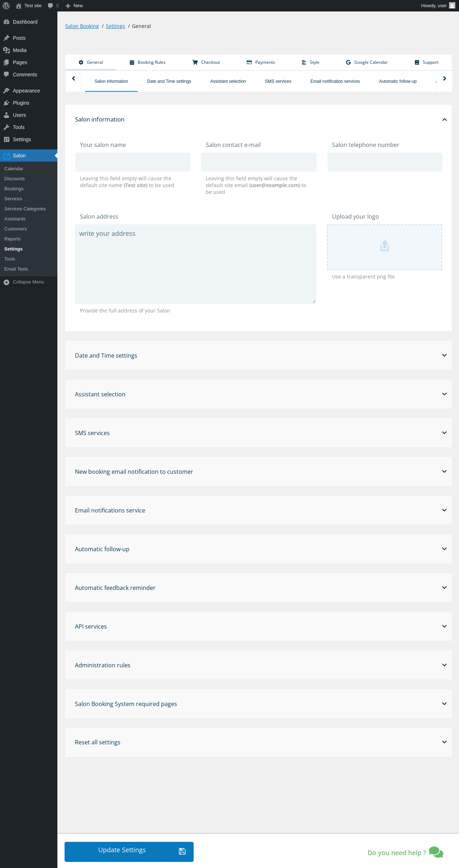Select the Assistant selection sub-tab
The width and height of the screenshot is (459, 868).
pos(228,81)
